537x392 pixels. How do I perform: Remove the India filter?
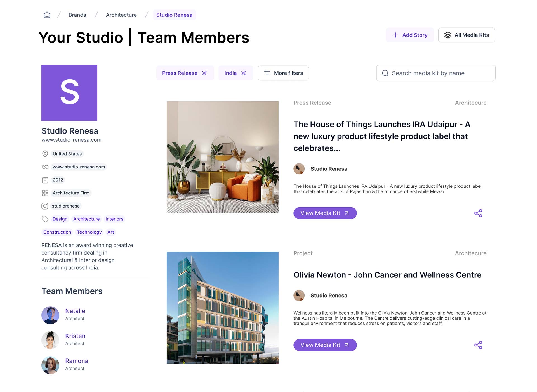coord(244,73)
